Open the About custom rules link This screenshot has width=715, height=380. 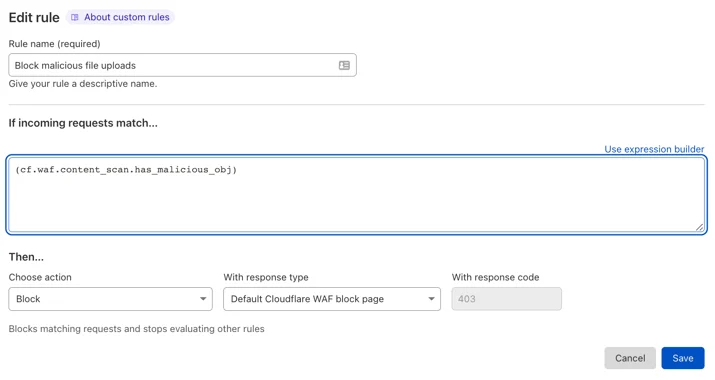tap(120, 17)
